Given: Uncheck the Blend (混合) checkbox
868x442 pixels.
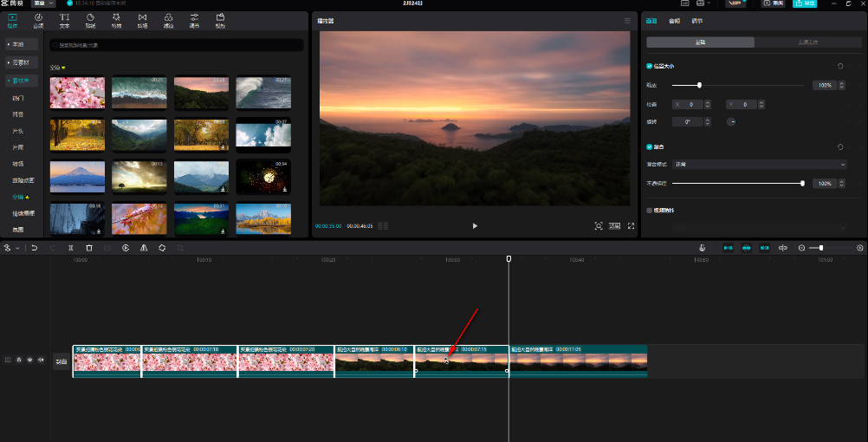Looking at the screenshot, I should point(650,146).
